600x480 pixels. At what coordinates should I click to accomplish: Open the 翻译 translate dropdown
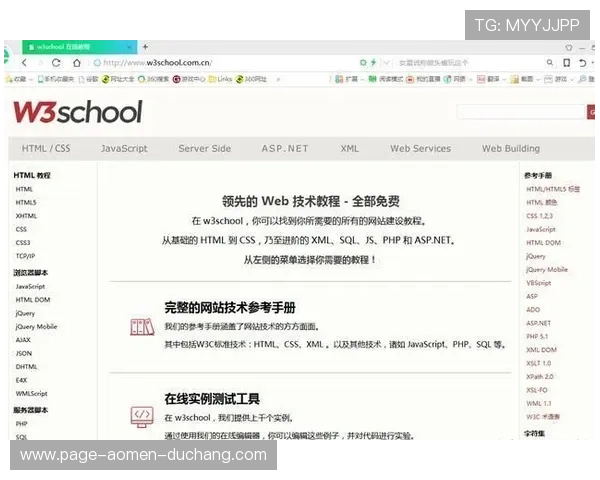pos(491,79)
